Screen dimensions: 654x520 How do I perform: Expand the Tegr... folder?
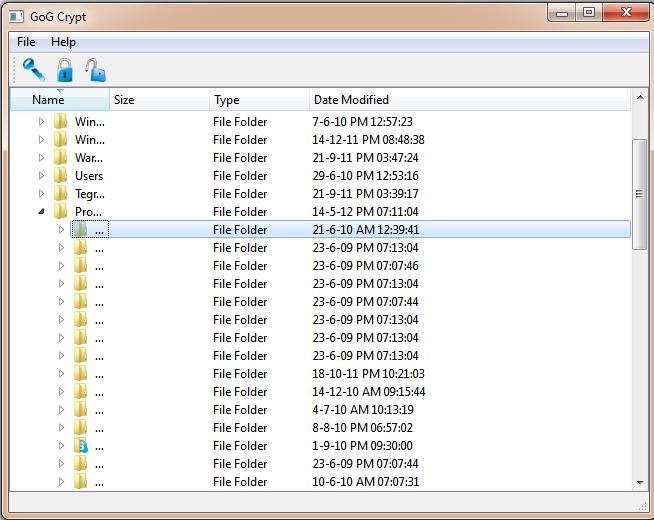click(x=41, y=193)
